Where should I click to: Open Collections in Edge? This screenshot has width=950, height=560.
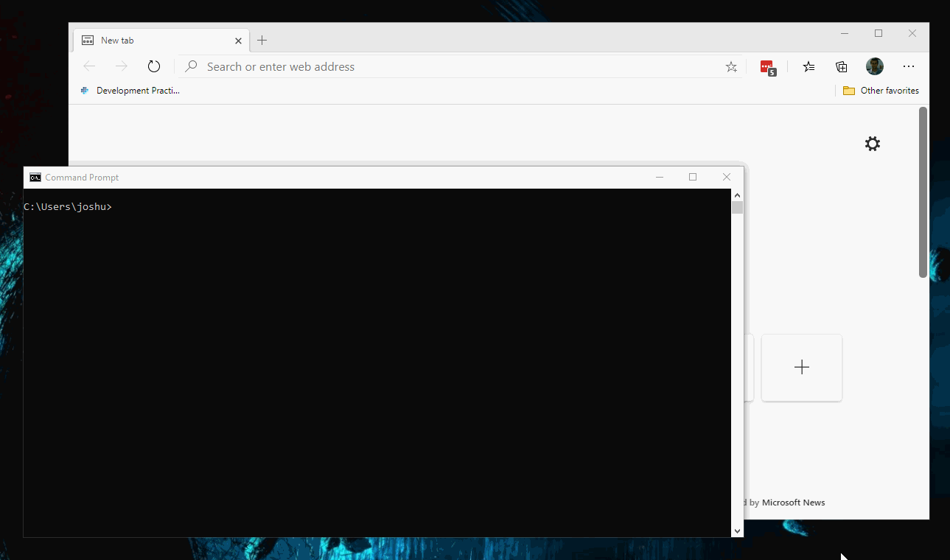click(x=841, y=66)
